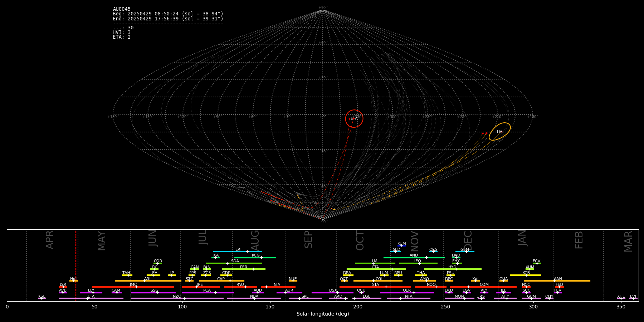Image resolution: width=644 pixels, height=322 pixels.
Task: Click the Solar longitude (deg) axis label
Action: pyautogui.click(x=323, y=314)
